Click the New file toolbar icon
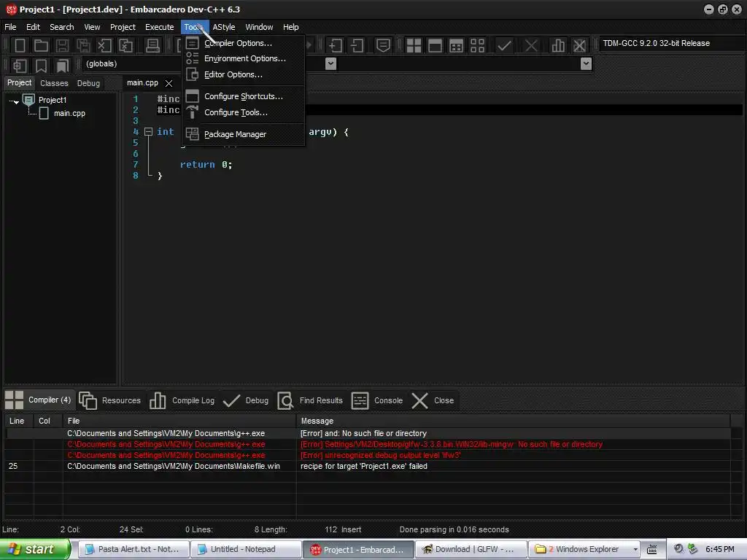This screenshot has height=560, width=747. pyautogui.click(x=20, y=46)
